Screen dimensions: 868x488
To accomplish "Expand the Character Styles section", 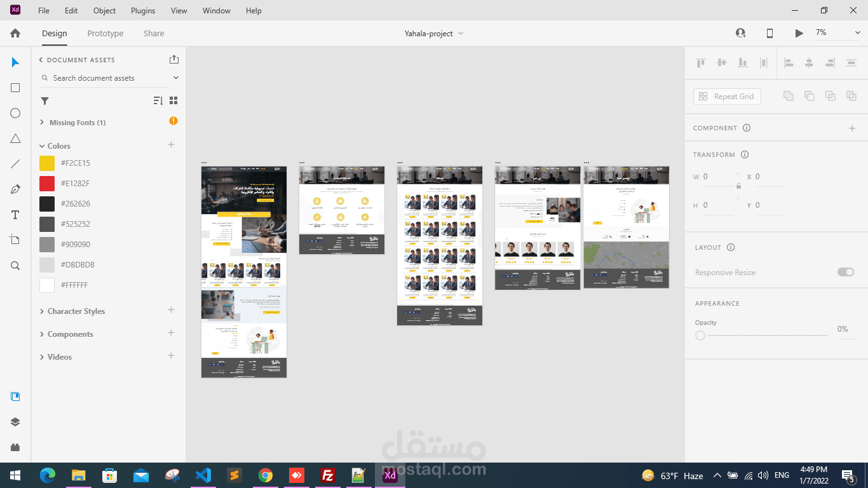I will pyautogui.click(x=42, y=311).
